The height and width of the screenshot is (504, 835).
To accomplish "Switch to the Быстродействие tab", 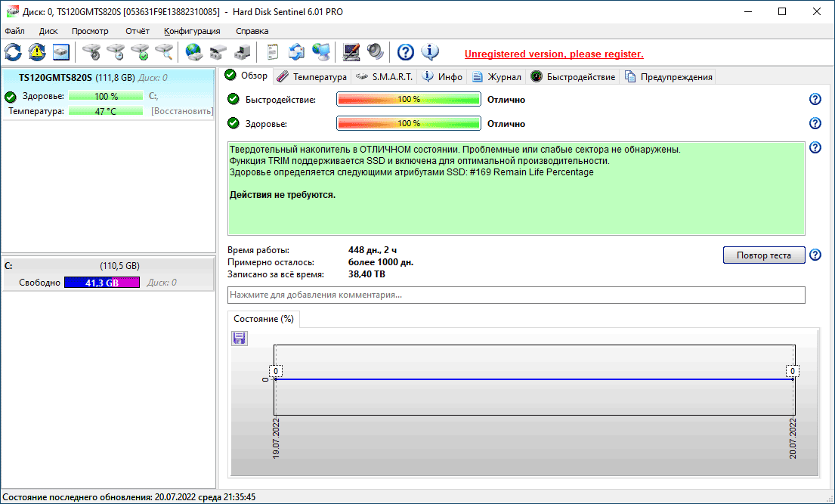I will (x=573, y=77).
